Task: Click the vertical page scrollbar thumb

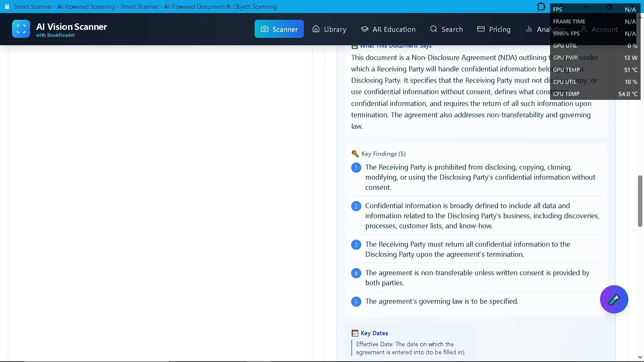Action: (640, 201)
